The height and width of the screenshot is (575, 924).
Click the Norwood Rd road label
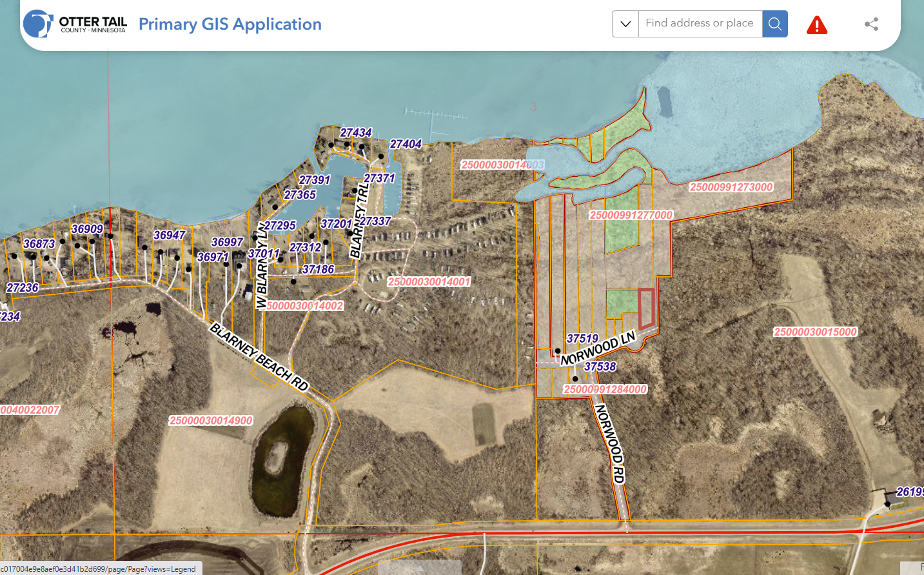coord(610,443)
